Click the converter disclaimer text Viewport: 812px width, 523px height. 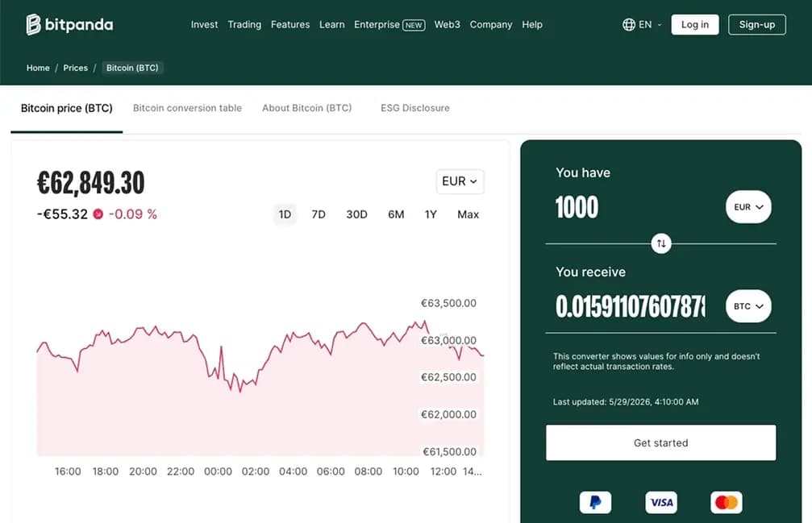(x=656, y=361)
